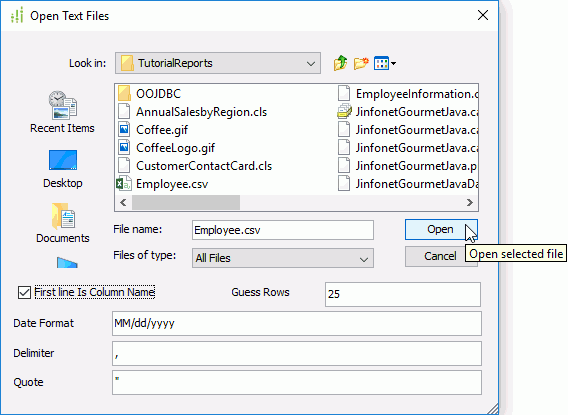Select JinfonetGourmetJava.p file entry
The width and height of the screenshot is (568, 415).
(x=408, y=166)
